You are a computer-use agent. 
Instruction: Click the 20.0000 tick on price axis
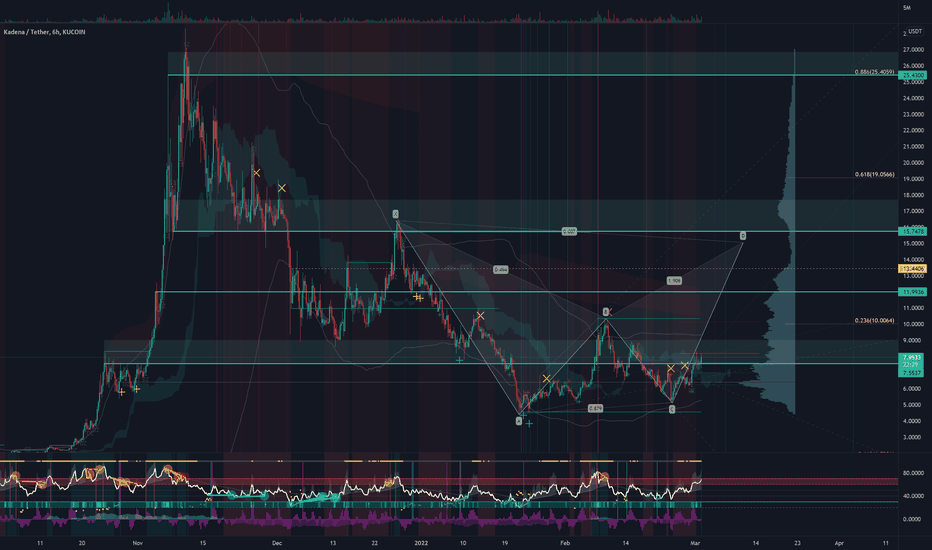tap(913, 163)
